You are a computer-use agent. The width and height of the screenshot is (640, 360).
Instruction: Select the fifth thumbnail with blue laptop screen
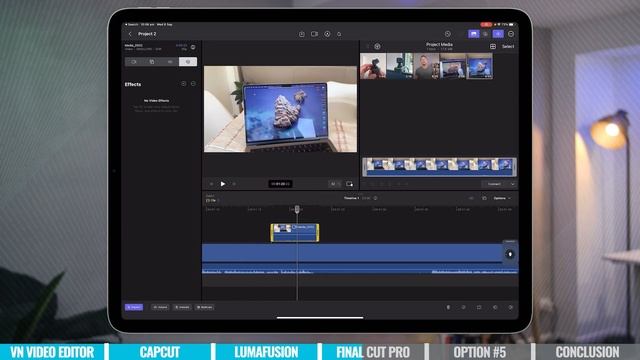coord(480,66)
